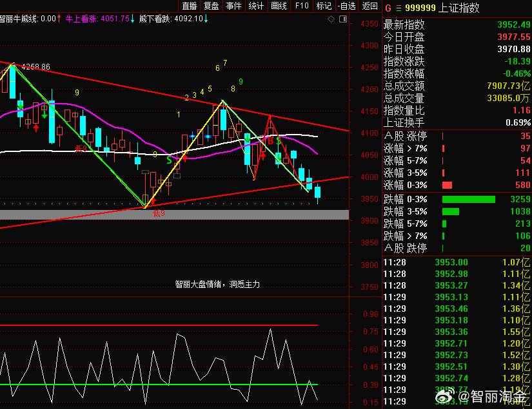This screenshot has height=409, width=532.
Task: Click the 999999 上证指数 title
Action: (x=442, y=8)
